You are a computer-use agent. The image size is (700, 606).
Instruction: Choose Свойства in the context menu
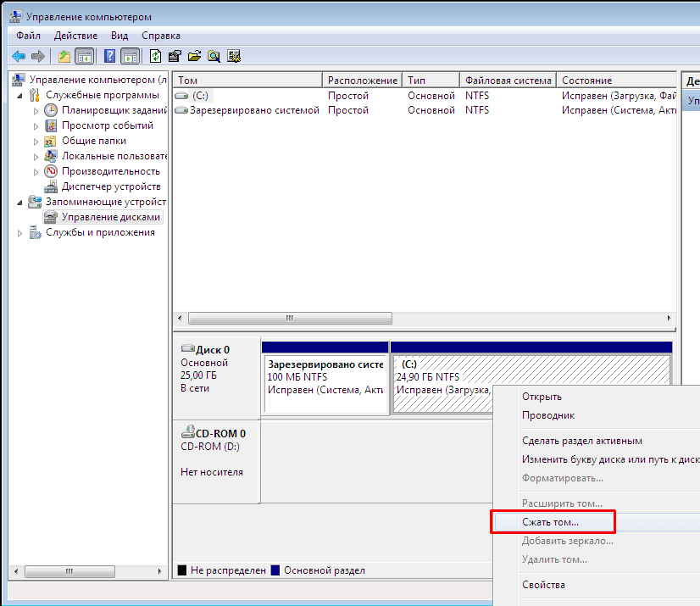click(543, 585)
